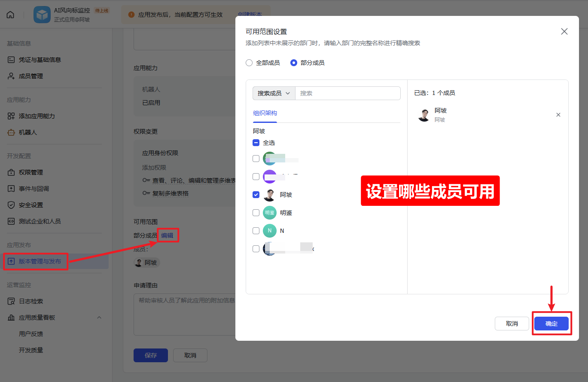Image resolution: width=588 pixels, height=382 pixels.
Task: Click the 明鉴 avatar in member list
Action: coord(270,213)
